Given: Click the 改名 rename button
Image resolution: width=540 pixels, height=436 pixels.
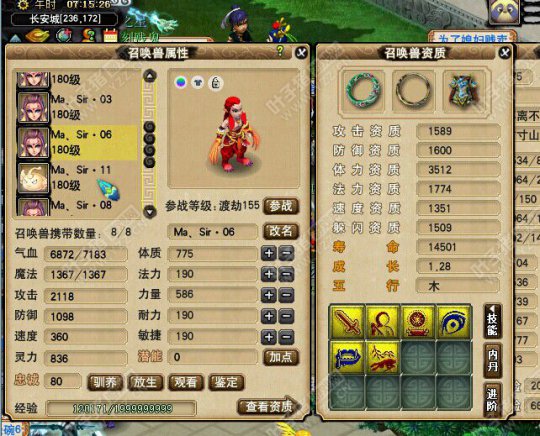Looking at the screenshot, I should click(x=281, y=231).
